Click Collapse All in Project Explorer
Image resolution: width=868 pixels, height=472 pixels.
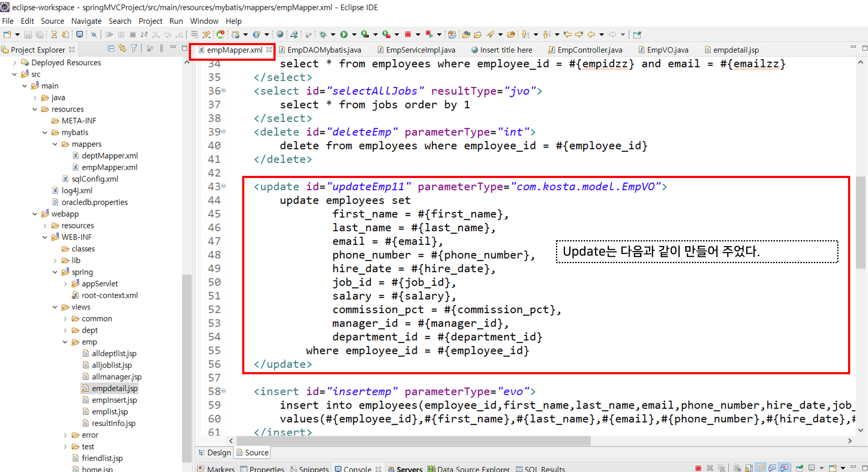coord(111,49)
